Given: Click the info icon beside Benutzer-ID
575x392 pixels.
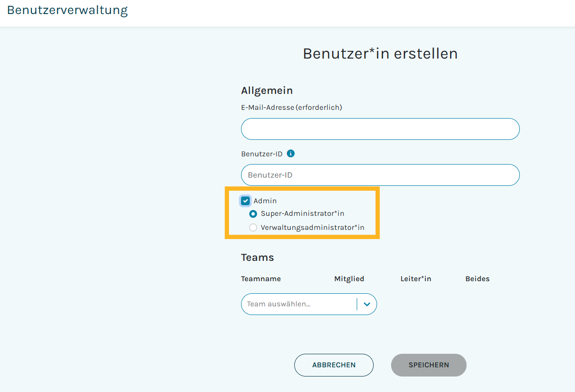Looking at the screenshot, I should (x=290, y=153).
